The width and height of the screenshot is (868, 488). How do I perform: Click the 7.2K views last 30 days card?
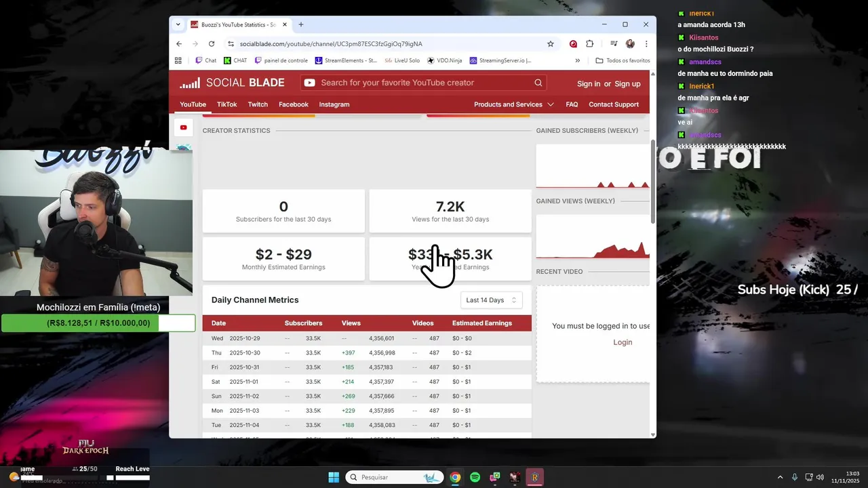[450, 211]
